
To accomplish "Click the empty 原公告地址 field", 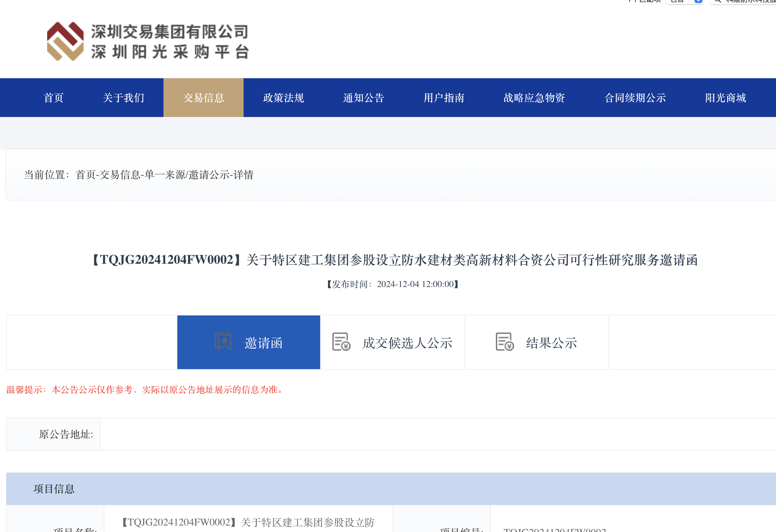I will point(437,434).
